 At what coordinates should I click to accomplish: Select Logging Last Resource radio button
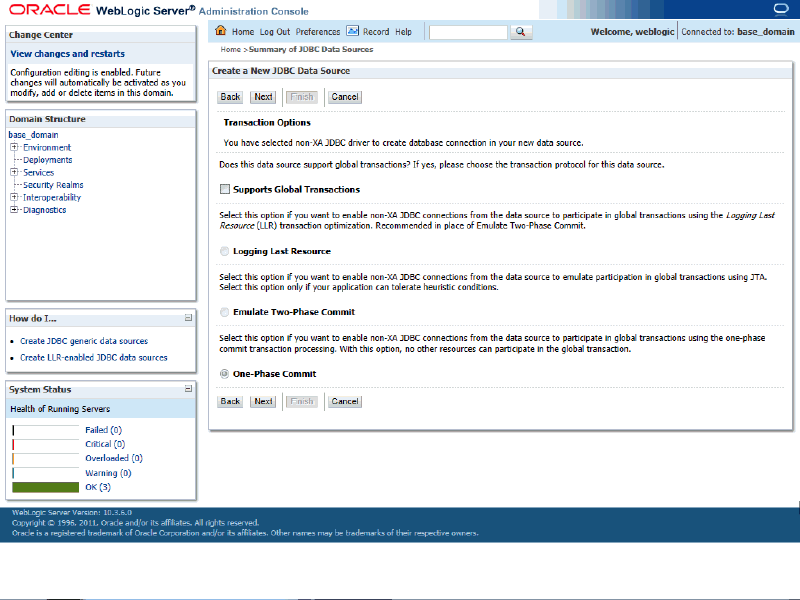[x=224, y=251]
